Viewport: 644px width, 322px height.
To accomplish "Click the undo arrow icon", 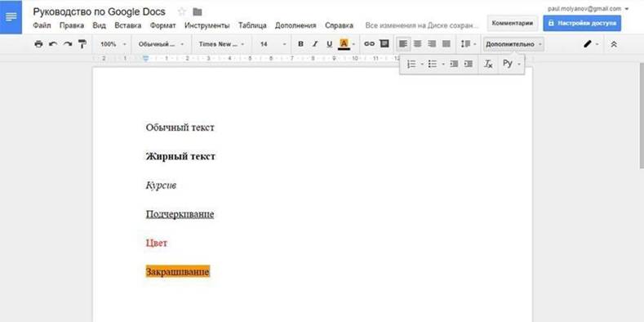I will point(53,44).
